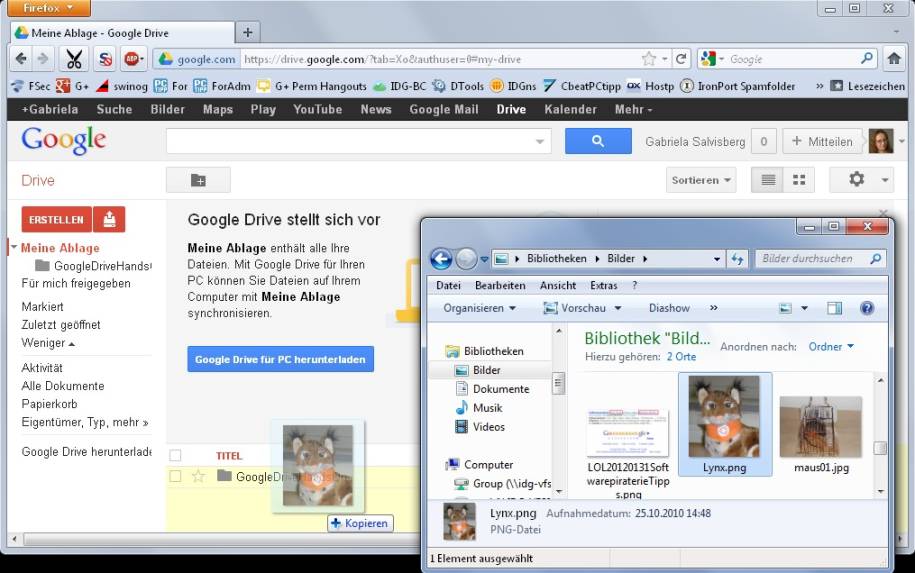Click Explorer forward navigation arrow
Screen dimensions: 915x573
(x=466, y=258)
